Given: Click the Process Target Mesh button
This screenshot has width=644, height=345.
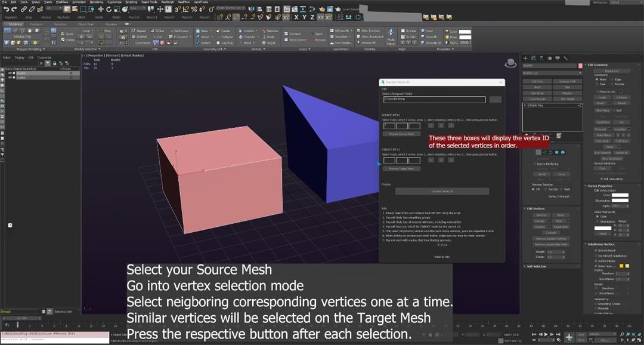Looking at the screenshot, I should 401,169.
